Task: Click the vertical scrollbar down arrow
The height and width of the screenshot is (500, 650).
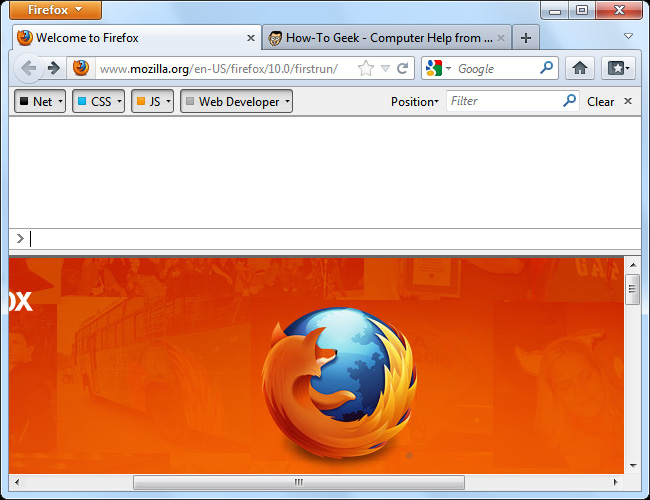Action: 633,466
